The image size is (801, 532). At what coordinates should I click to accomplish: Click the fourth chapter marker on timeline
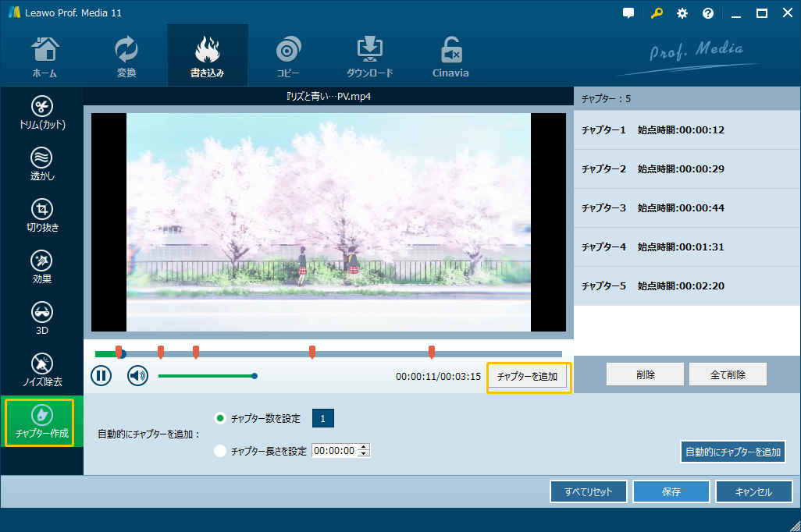click(312, 351)
